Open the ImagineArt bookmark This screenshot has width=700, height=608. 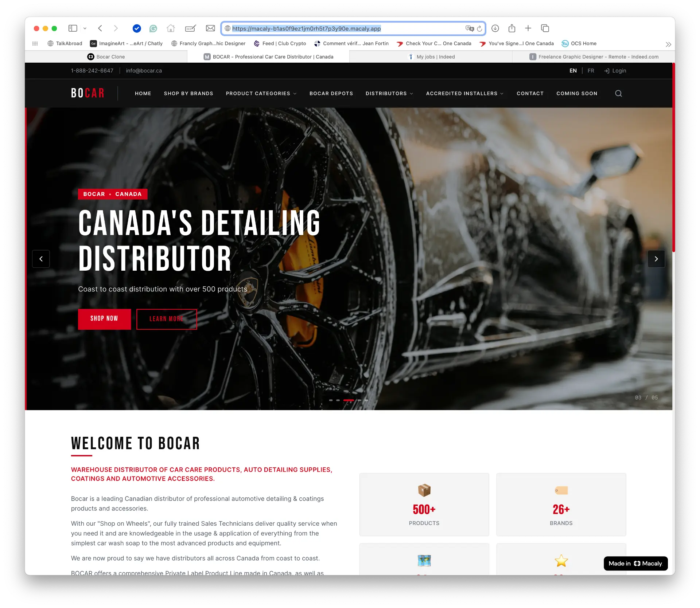[x=126, y=43]
